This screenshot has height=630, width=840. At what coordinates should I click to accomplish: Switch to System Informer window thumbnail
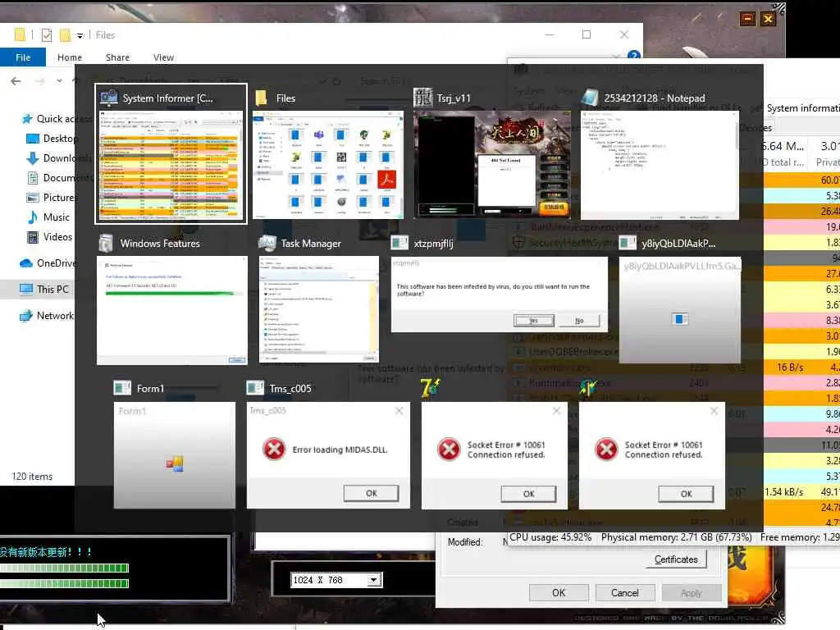pyautogui.click(x=171, y=154)
